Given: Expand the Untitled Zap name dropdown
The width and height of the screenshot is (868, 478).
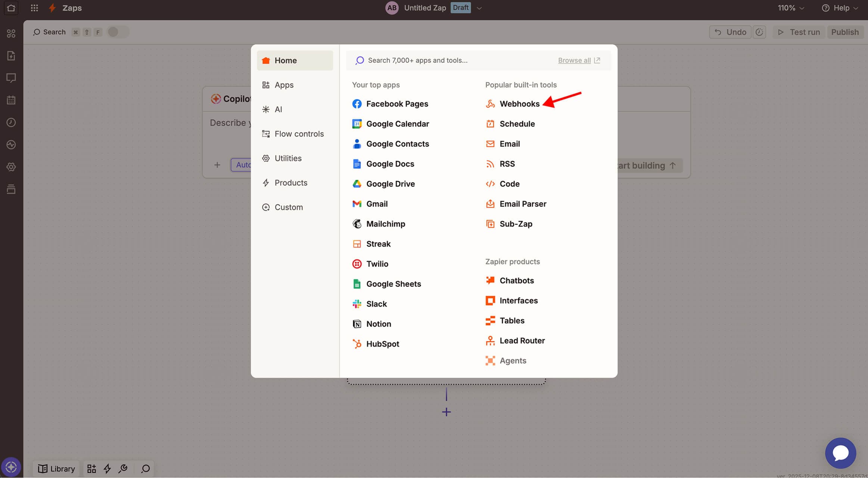Looking at the screenshot, I should tap(479, 8).
